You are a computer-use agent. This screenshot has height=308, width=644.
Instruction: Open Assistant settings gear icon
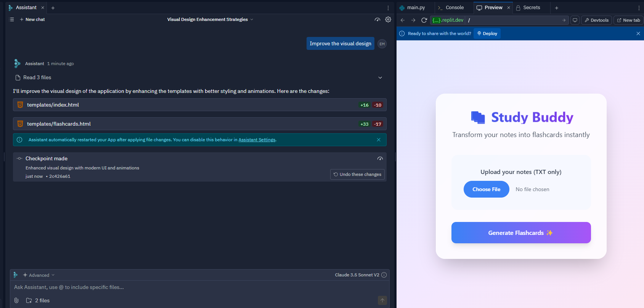(388, 19)
